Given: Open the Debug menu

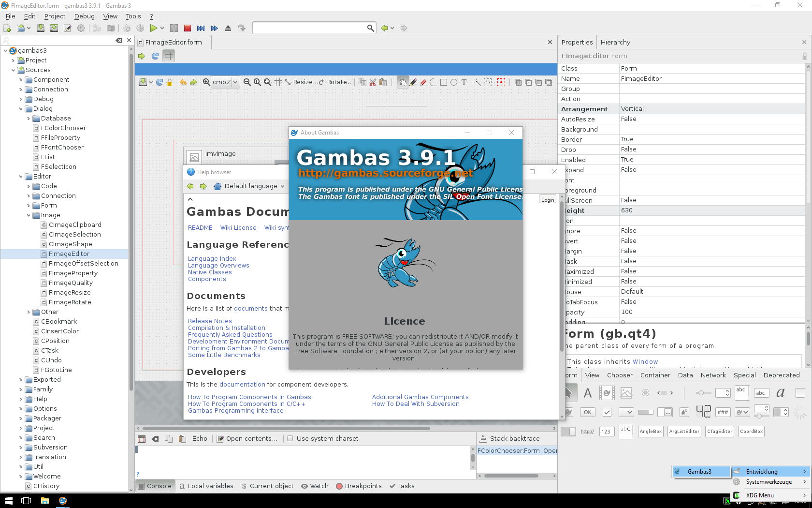Looking at the screenshot, I should click(x=85, y=16).
